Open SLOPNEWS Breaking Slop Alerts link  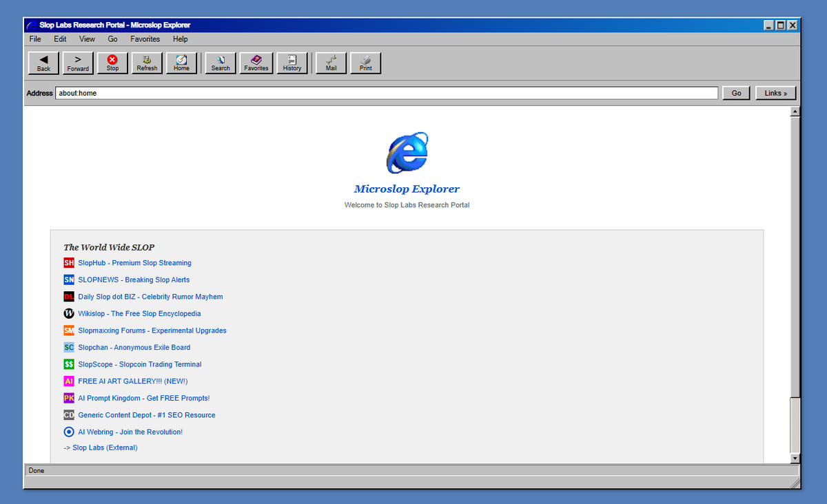[134, 280]
